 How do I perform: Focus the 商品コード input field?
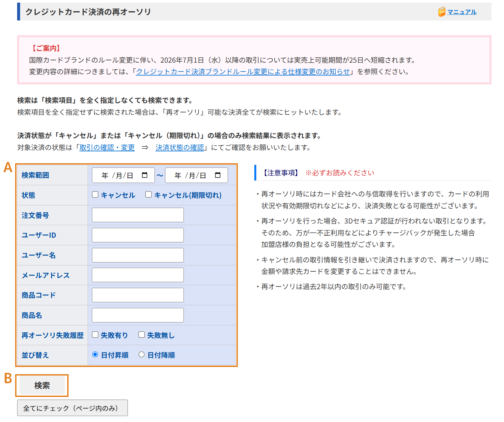[x=138, y=295]
